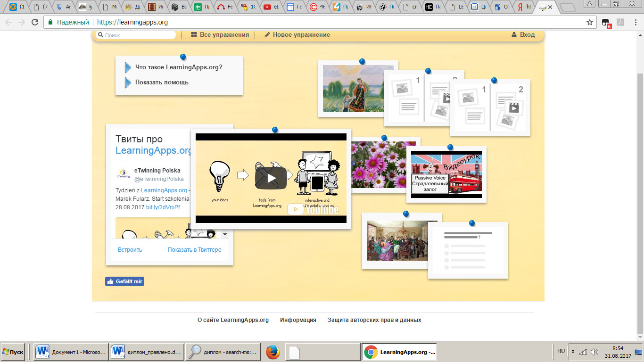Image resolution: width=644 pixels, height=362 pixels.
Task: Bookmark this page with the star icon
Action: (589, 22)
